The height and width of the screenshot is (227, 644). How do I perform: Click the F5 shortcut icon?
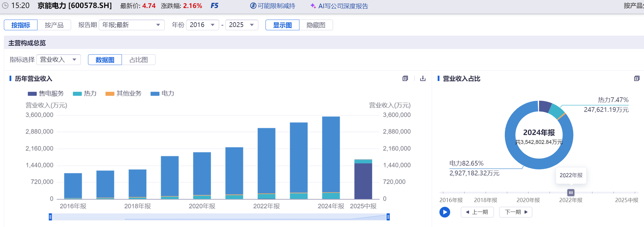214,6
